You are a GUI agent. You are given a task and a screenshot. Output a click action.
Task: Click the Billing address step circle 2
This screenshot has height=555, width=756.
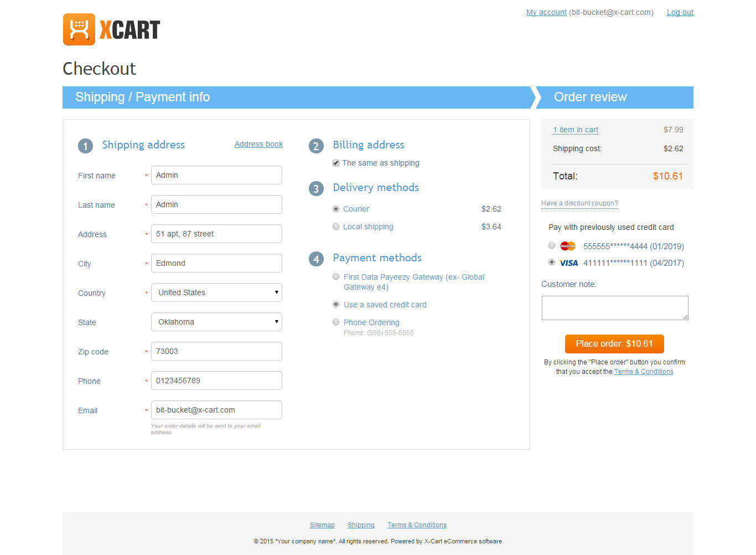click(316, 146)
